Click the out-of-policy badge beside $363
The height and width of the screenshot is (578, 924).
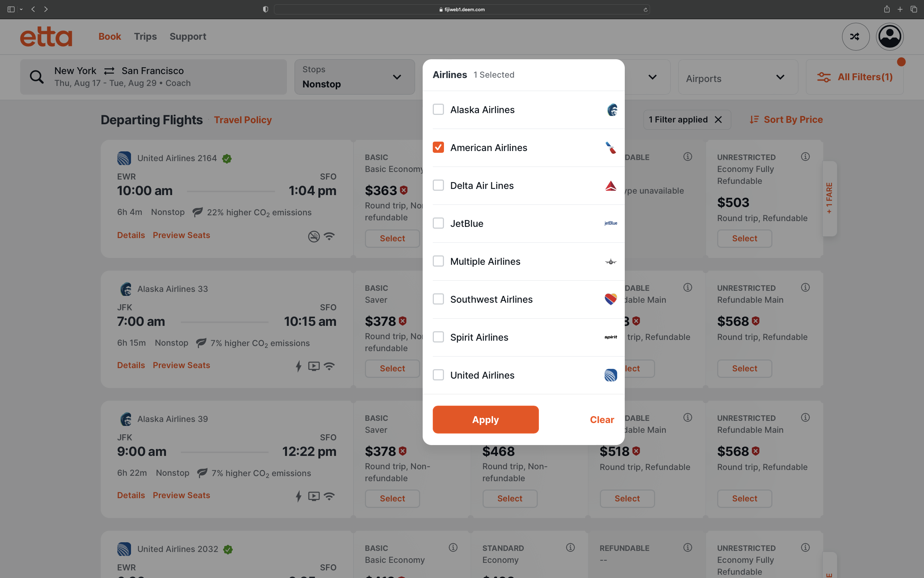click(x=404, y=190)
